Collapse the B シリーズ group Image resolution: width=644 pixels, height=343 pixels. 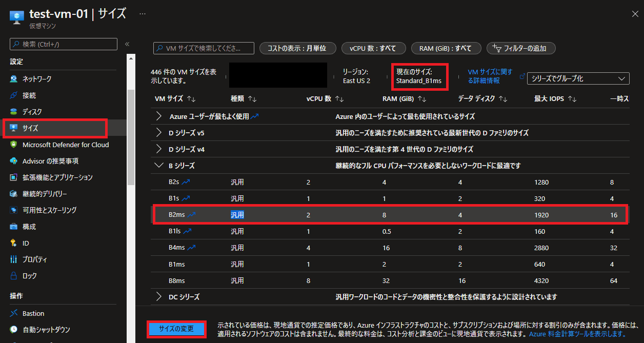pos(159,166)
